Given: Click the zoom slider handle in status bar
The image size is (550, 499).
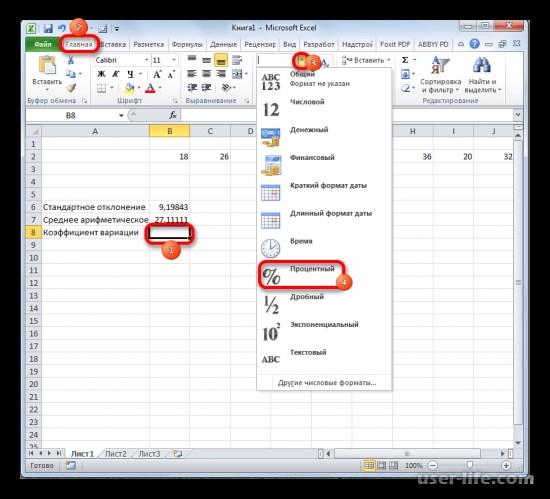Looking at the screenshot, I should pyautogui.click(x=469, y=465).
